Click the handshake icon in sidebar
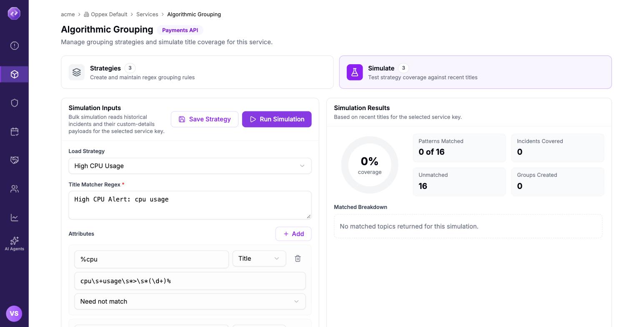 point(15,160)
